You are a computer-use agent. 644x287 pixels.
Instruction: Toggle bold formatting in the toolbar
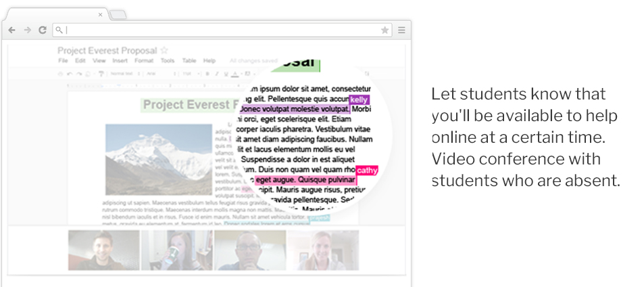(x=207, y=73)
